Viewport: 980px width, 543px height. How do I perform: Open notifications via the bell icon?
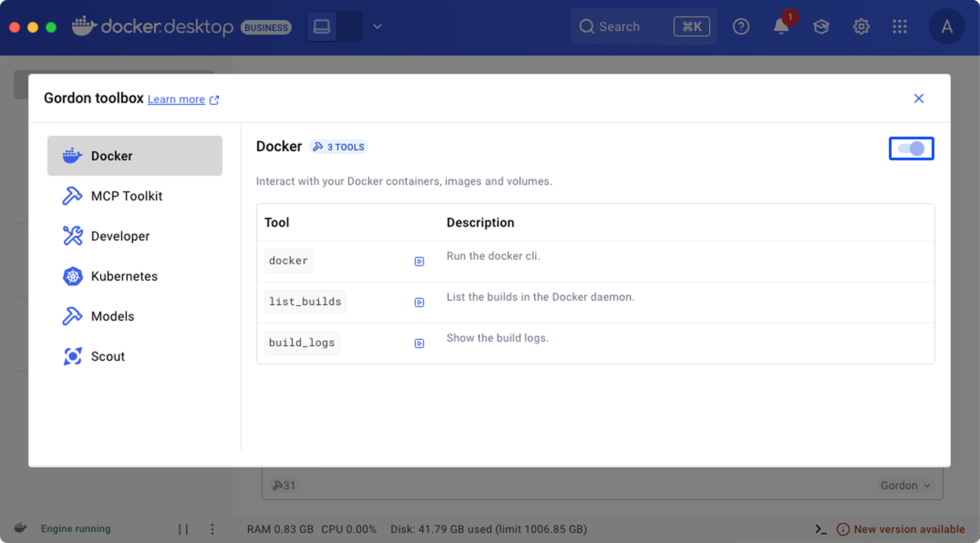pyautogui.click(x=781, y=26)
